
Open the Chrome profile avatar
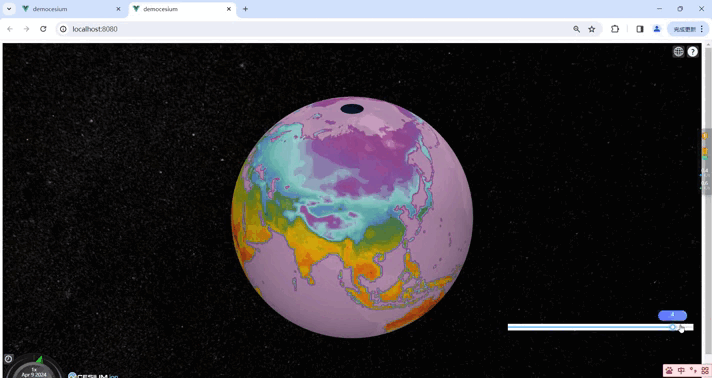coord(657,29)
